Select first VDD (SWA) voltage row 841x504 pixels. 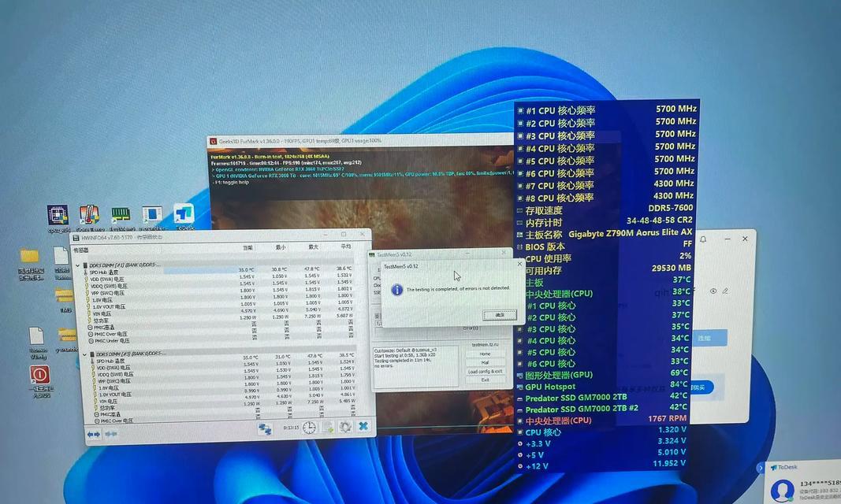(x=221, y=279)
